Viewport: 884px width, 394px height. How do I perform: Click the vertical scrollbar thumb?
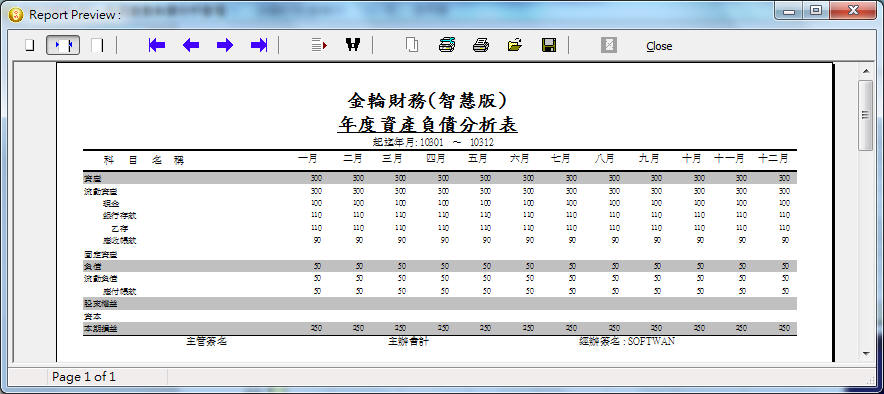[x=866, y=115]
